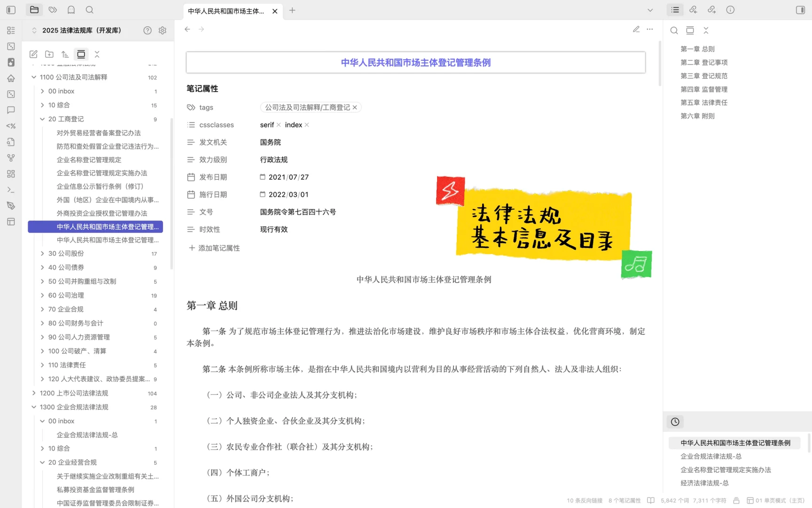Open the tags panel
This screenshot has width=812, height=508.
tap(53, 10)
